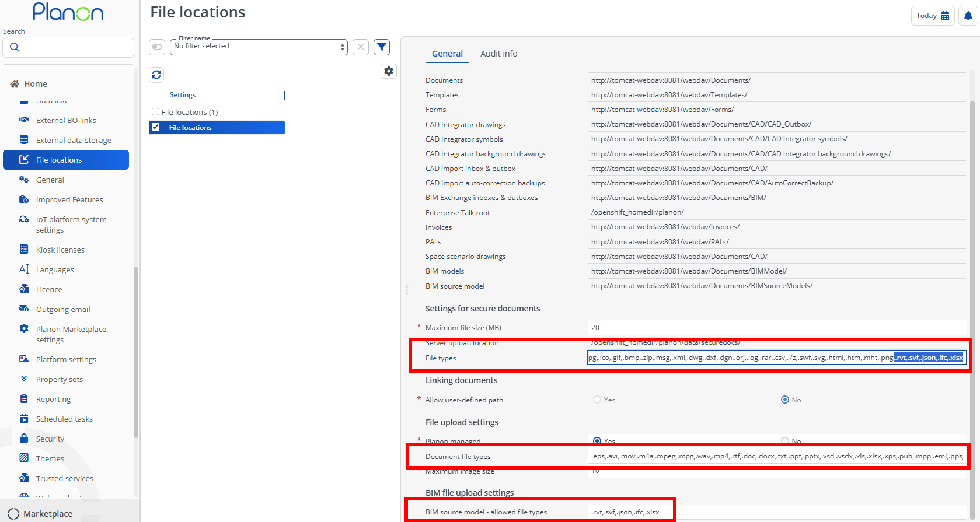
Task: Click the Enterprise Talk root path value
Action: [637, 212]
